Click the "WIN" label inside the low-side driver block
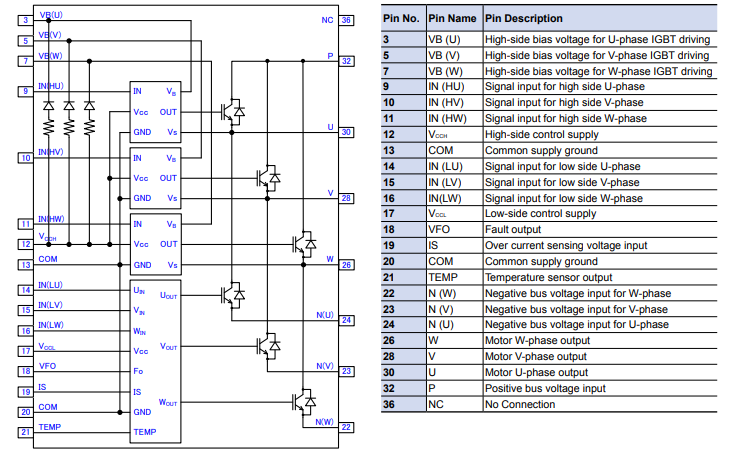 pyautogui.click(x=139, y=331)
